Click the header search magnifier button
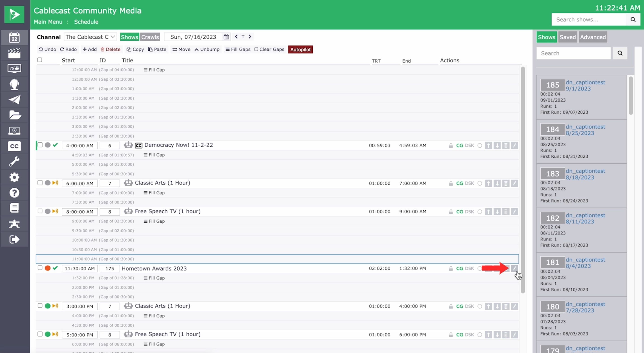 633,20
